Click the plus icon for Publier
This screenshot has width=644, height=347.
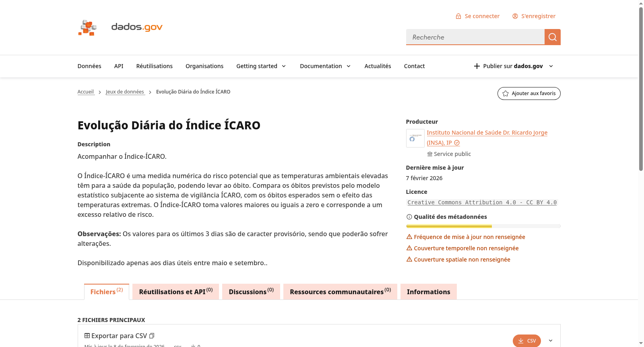click(477, 66)
